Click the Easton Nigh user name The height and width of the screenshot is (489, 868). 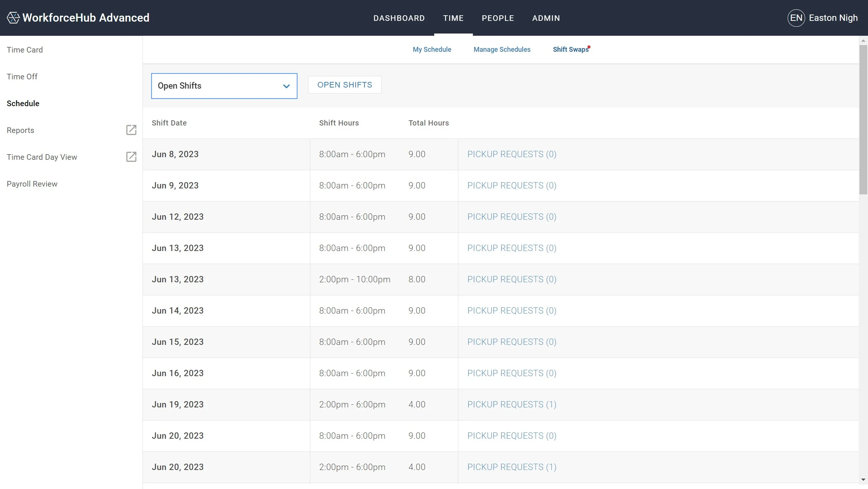coord(833,18)
